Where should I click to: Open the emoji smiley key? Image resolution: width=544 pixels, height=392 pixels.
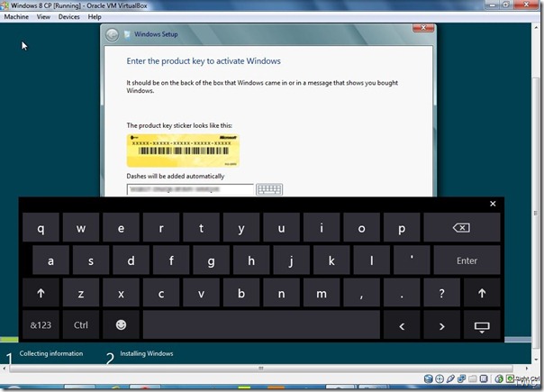click(x=121, y=325)
